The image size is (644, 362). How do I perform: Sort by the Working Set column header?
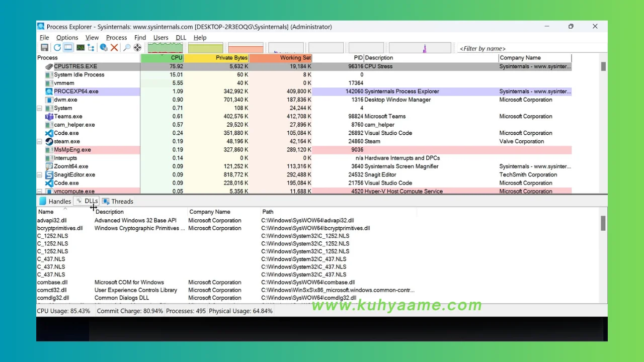click(280, 58)
